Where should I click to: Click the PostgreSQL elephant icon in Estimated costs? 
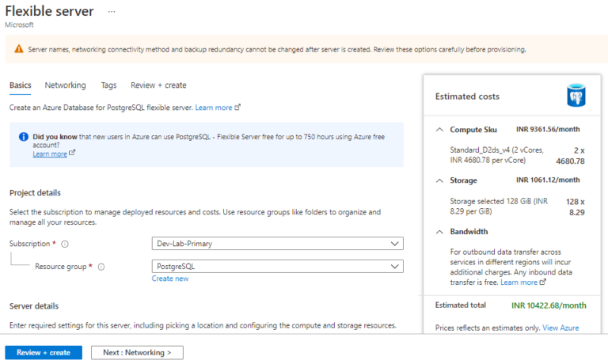tap(576, 97)
